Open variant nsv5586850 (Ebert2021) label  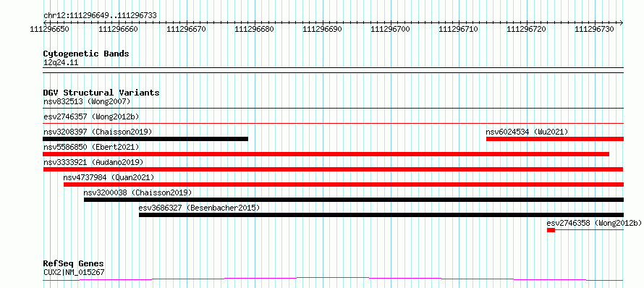click(91, 147)
